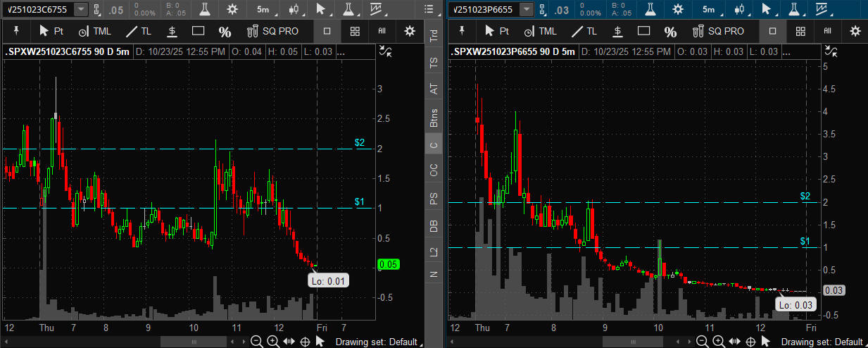
Task: Select the rectangle drawing tool in right chart
Action: 643,31
